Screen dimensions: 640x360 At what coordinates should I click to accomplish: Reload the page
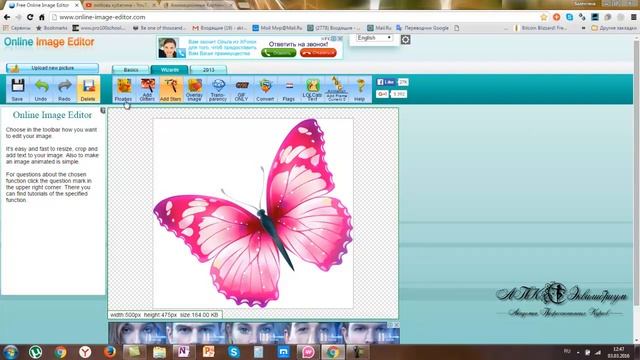pyautogui.click(x=30, y=17)
